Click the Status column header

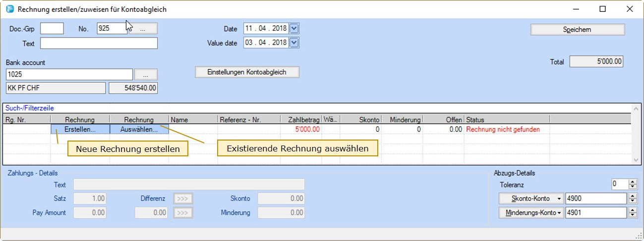506,120
